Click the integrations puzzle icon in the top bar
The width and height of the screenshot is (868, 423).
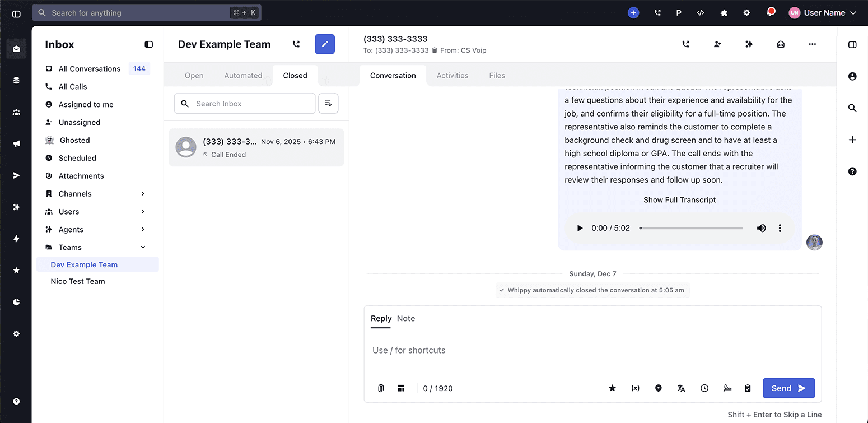[x=724, y=12]
